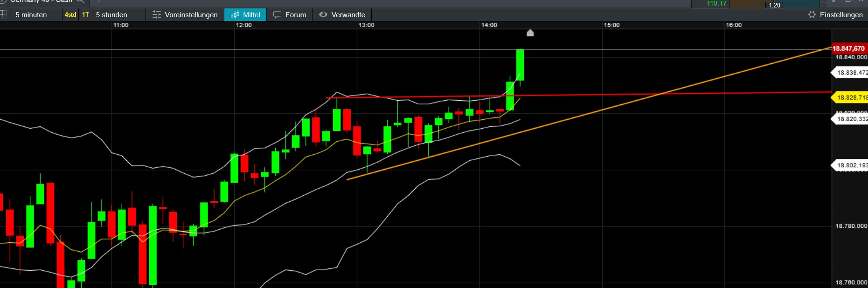868x288 pixels.
Task: Click the Mittel candlestick price button
Action: pyautogui.click(x=245, y=15)
